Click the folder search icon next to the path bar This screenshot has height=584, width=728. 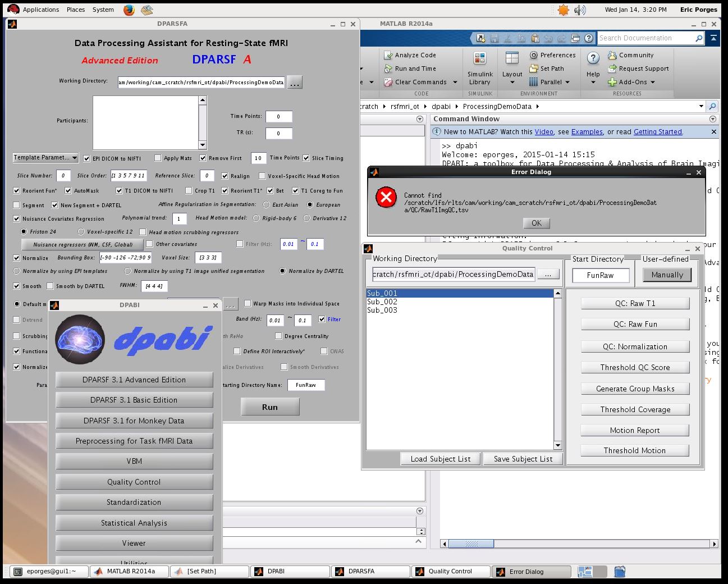(712, 106)
